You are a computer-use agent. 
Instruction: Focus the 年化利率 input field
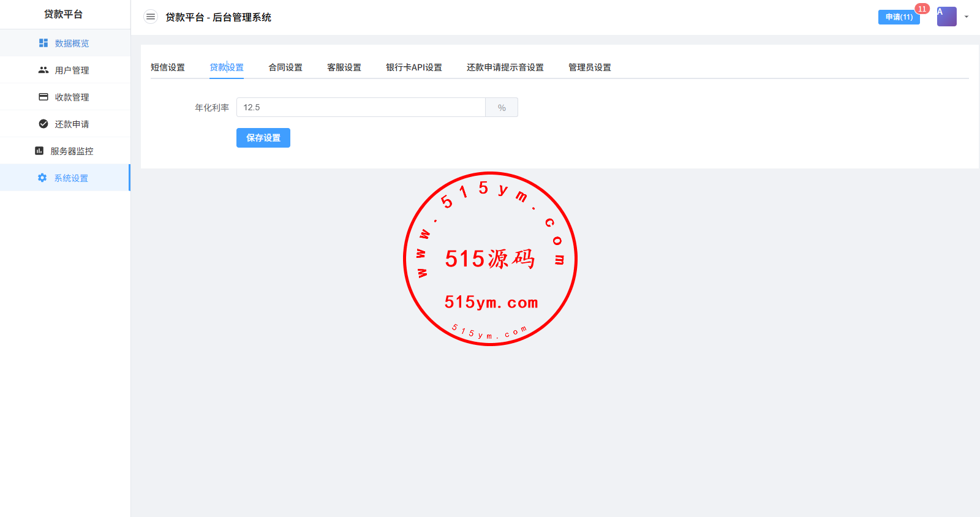click(x=361, y=107)
